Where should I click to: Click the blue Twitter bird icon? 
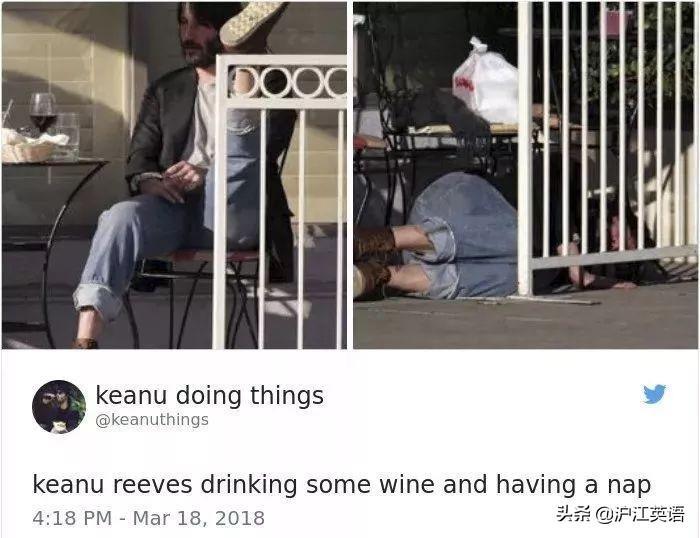coord(654,394)
